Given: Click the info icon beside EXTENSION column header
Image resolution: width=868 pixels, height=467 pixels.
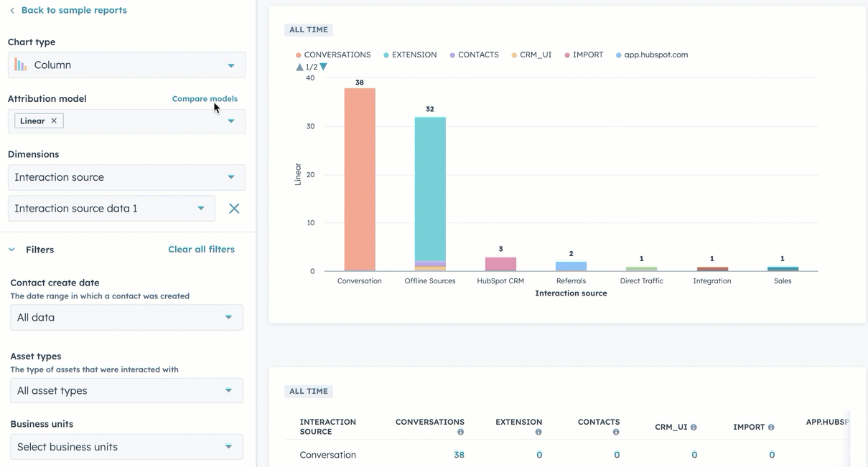Looking at the screenshot, I should point(538,430).
